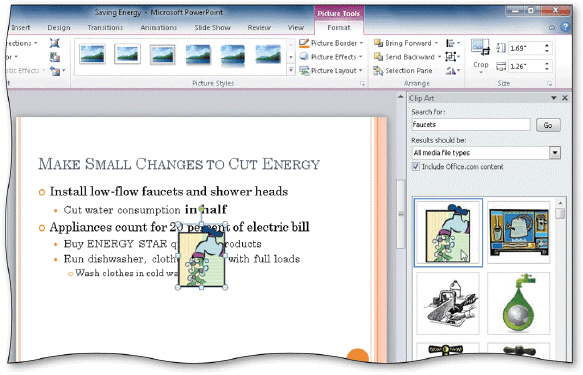This screenshot has height=375, width=583.
Task: Click the Go search button
Action: tap(548, 125)
